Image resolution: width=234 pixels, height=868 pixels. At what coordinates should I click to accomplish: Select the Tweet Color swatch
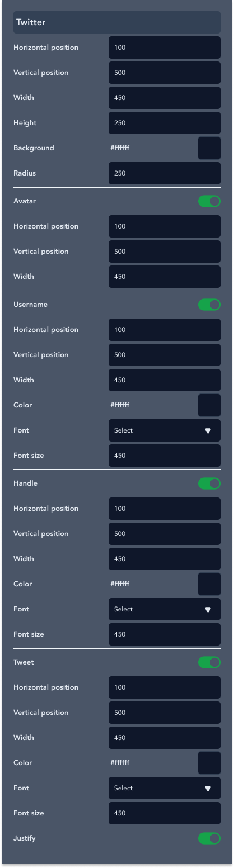coord(209,763)
